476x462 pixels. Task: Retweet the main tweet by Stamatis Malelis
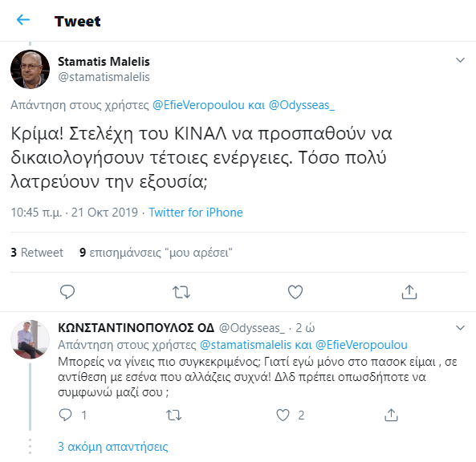click(181, 292)
